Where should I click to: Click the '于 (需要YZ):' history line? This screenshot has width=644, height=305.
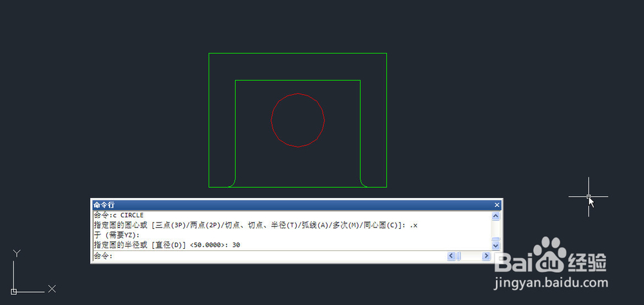[117, 235]
